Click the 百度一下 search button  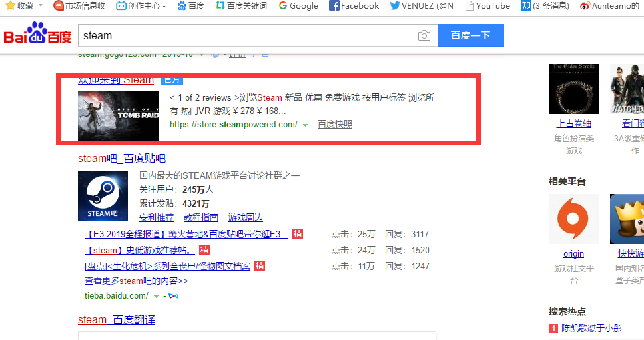[471, 35]
